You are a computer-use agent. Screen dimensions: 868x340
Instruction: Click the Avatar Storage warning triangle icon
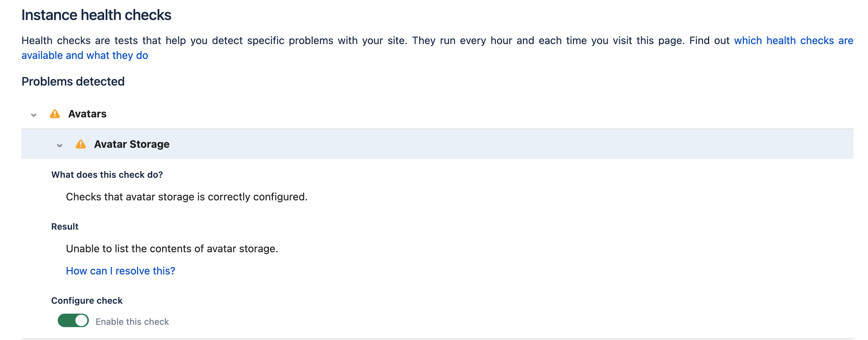click(x=81, y=144)
